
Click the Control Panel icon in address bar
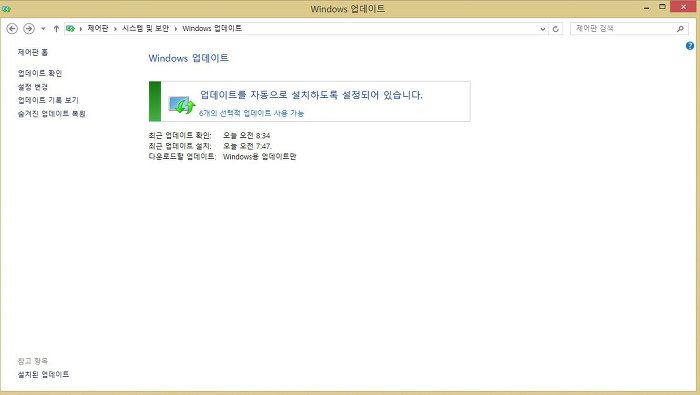point(70,29)
